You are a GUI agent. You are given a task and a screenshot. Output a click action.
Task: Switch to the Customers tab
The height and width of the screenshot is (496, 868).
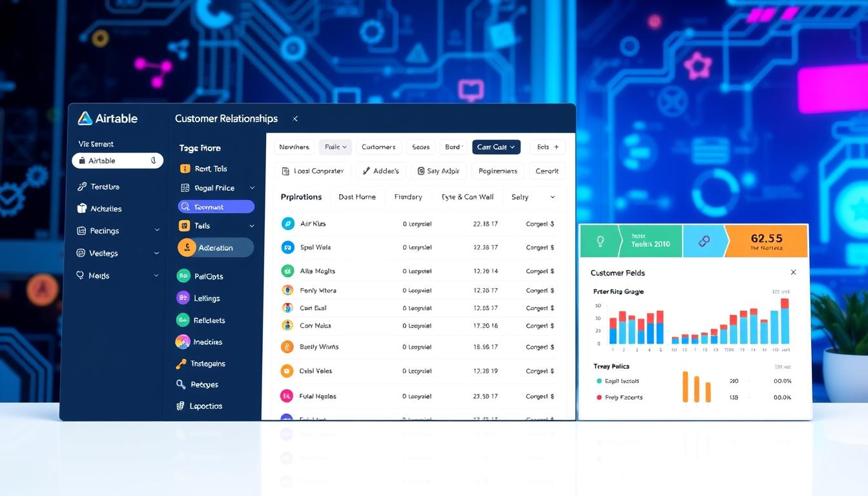click(x=378, y=147)
